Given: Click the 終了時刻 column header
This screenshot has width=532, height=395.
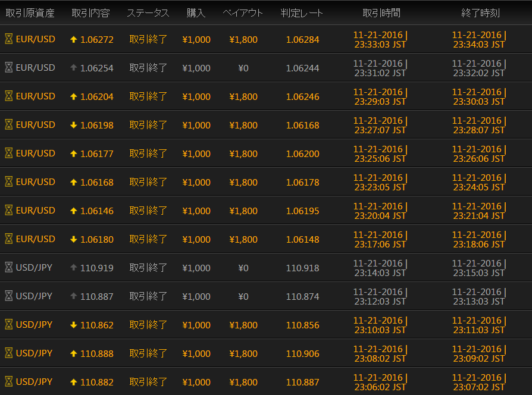Looking at the screenshot, I should [480, 13].
